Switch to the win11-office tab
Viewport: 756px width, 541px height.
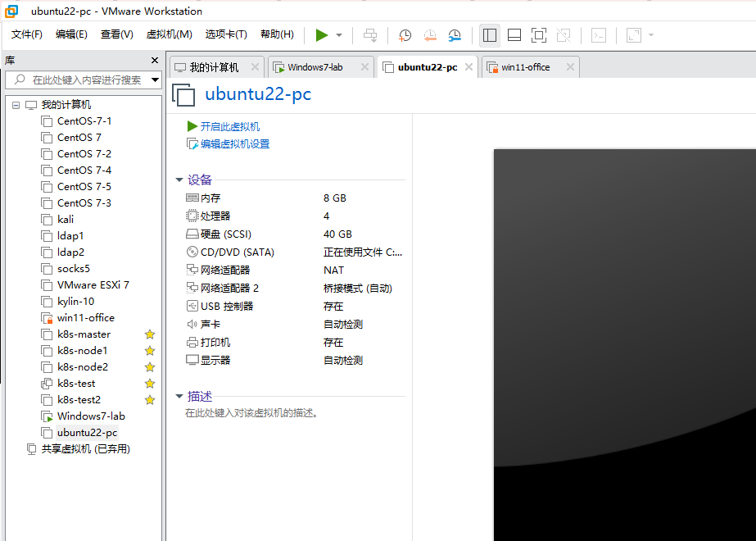click(526, 67)
